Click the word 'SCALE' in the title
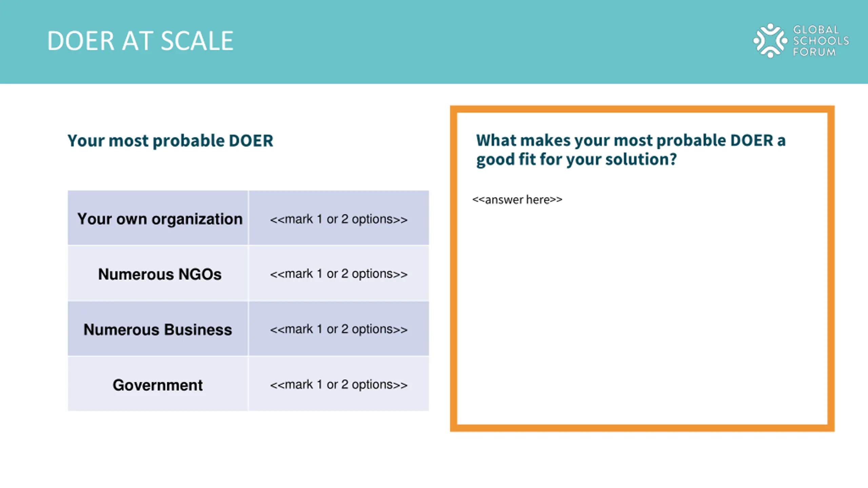 click(197, 41)
